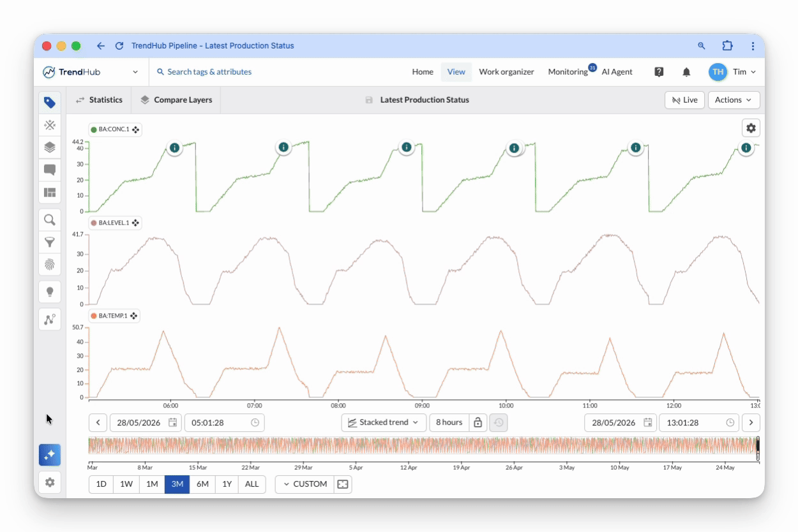Open the AI Agent tab
The image size is (798, 532).
click(617, 72)
